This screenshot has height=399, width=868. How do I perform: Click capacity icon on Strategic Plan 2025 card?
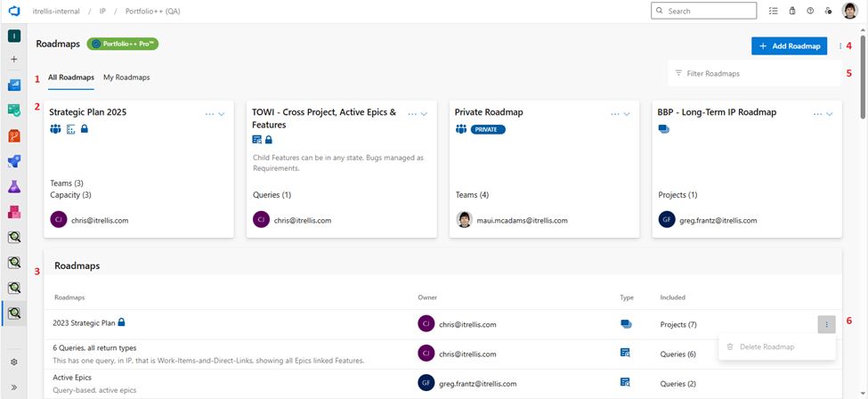point(71,129)
